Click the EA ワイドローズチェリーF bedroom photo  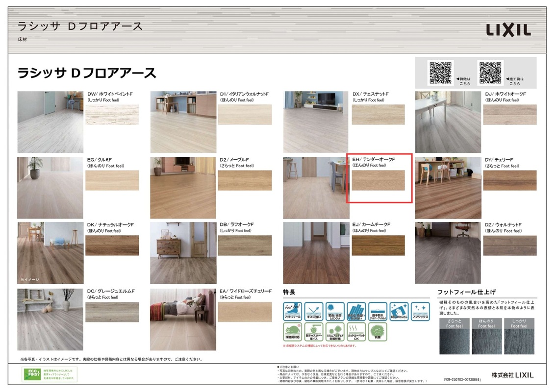(183, 319)
